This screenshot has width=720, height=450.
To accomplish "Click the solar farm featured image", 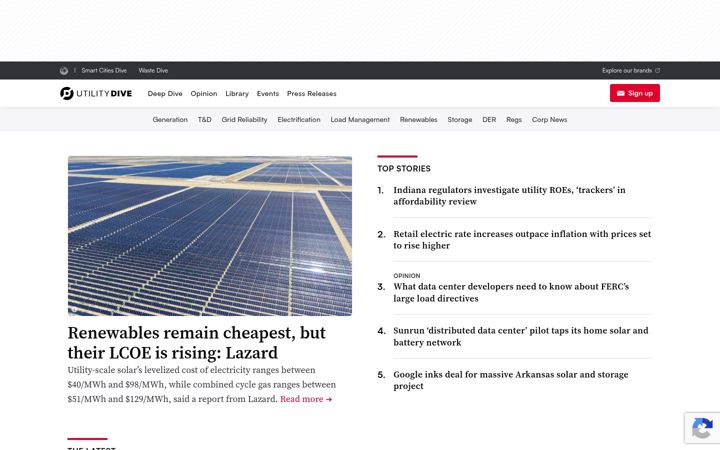I will (210, 236).
